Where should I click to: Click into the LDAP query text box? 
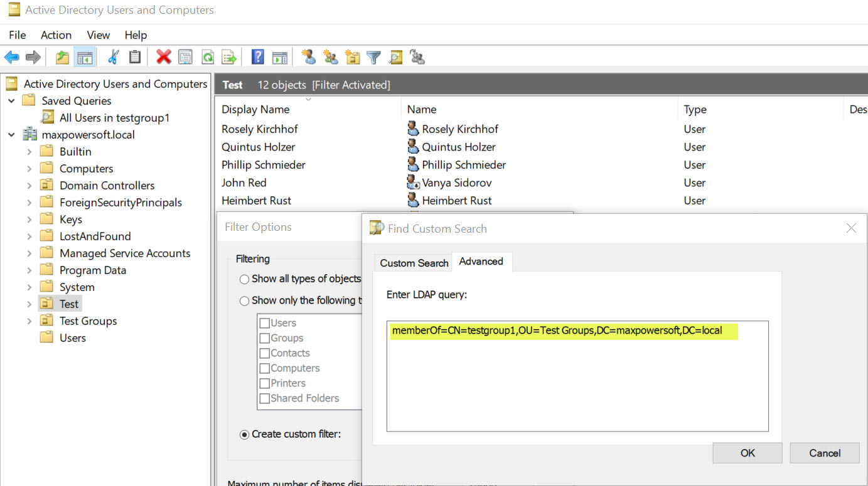pos(577,376)
